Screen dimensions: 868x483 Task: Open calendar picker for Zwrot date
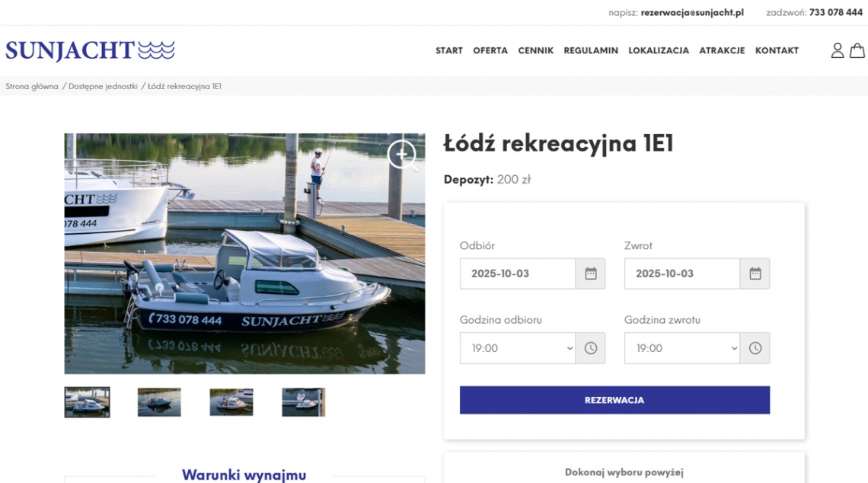(755, 273)
